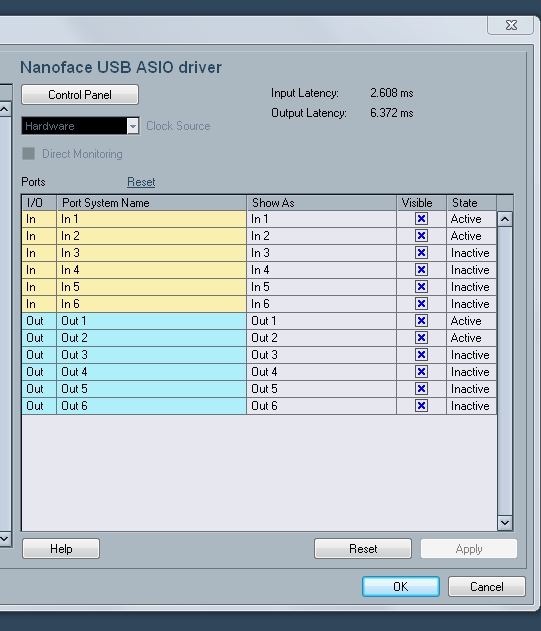This screenshot has height=631, width=541.
Task: Close the dialog with the X button
Action: (511, 25)
